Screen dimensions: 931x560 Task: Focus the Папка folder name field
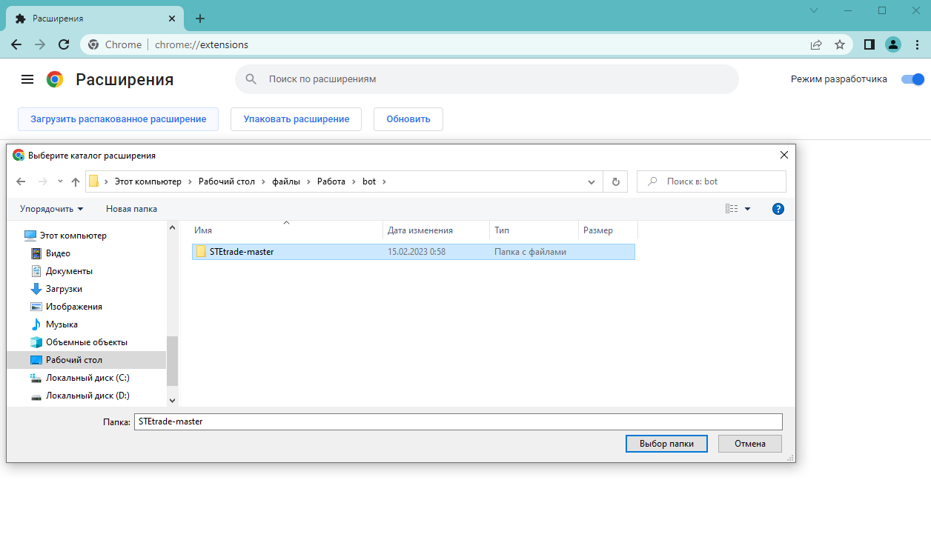[x=458, y=421]
